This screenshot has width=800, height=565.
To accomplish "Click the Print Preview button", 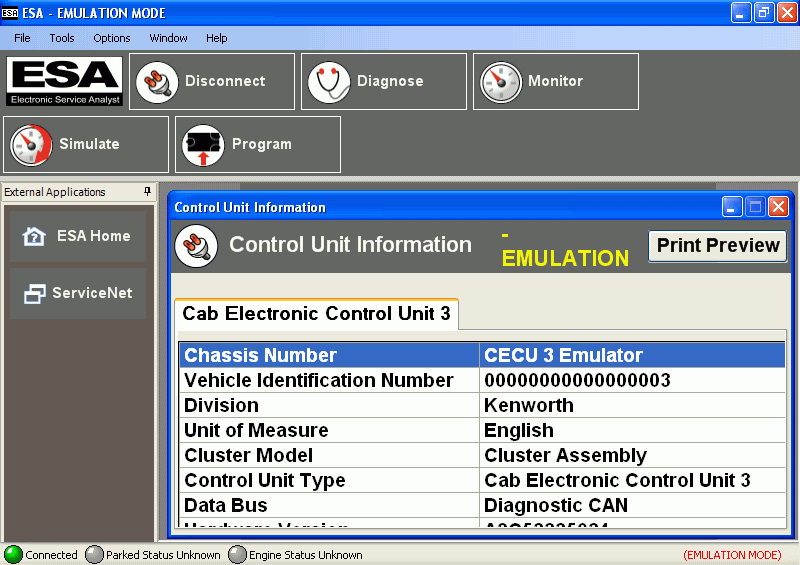I will 717,245.
